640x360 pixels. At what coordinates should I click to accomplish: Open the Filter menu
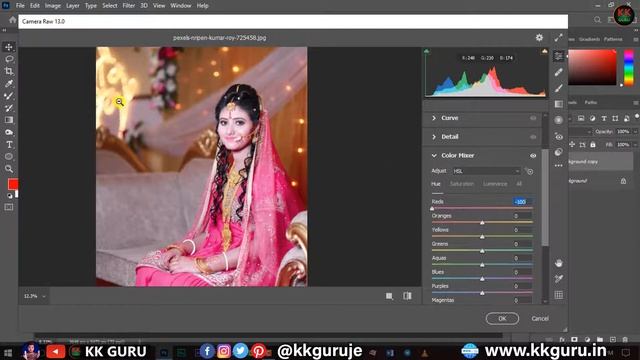click(x=129, y=6)
